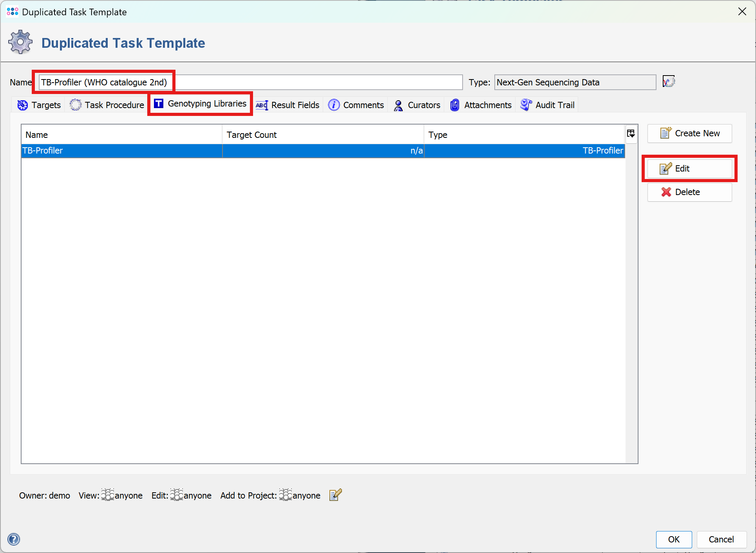Click the Cancel button
Screen dimensions: 756x553
(x=721, y=539)
